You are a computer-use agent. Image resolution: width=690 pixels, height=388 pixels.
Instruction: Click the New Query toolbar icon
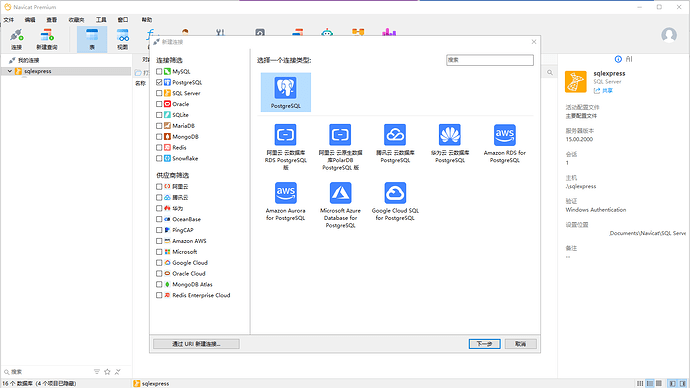(47, 39)
